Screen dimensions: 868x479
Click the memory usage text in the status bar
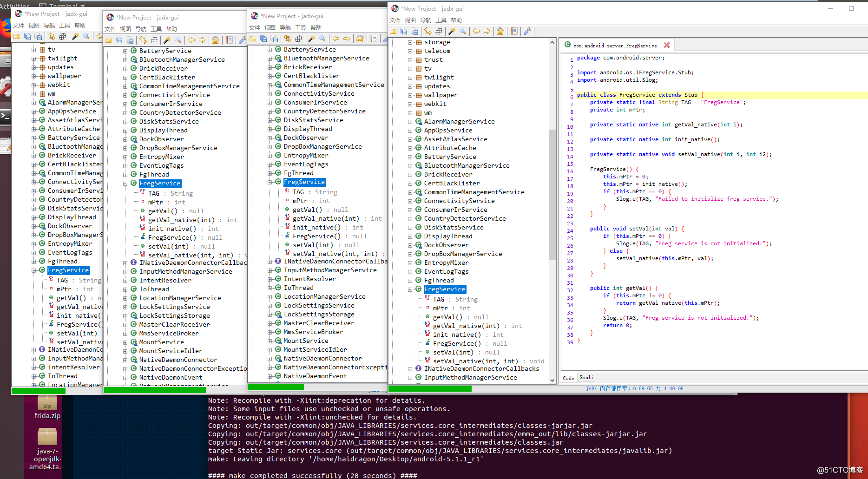[634, 389]
